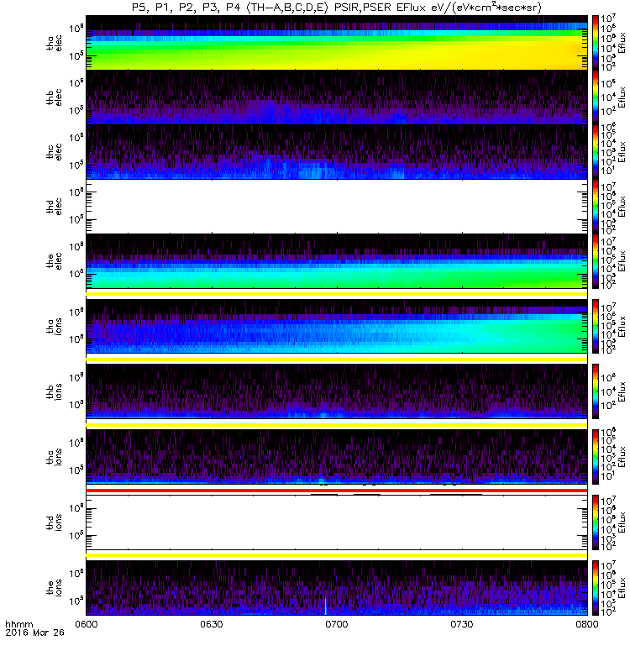Click the yellow bar below tha ions panel
Screen dimensions: 630x672
[337, 360]
